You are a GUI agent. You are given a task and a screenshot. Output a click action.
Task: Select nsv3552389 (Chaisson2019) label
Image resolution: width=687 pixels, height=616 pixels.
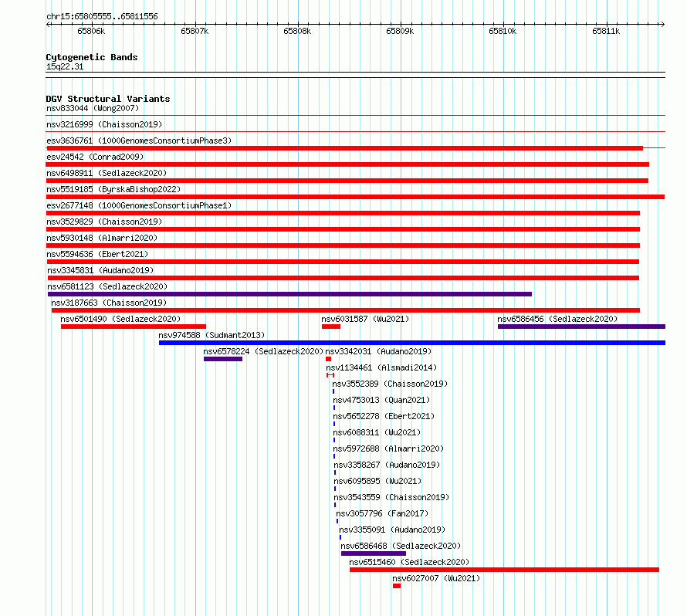390,384
